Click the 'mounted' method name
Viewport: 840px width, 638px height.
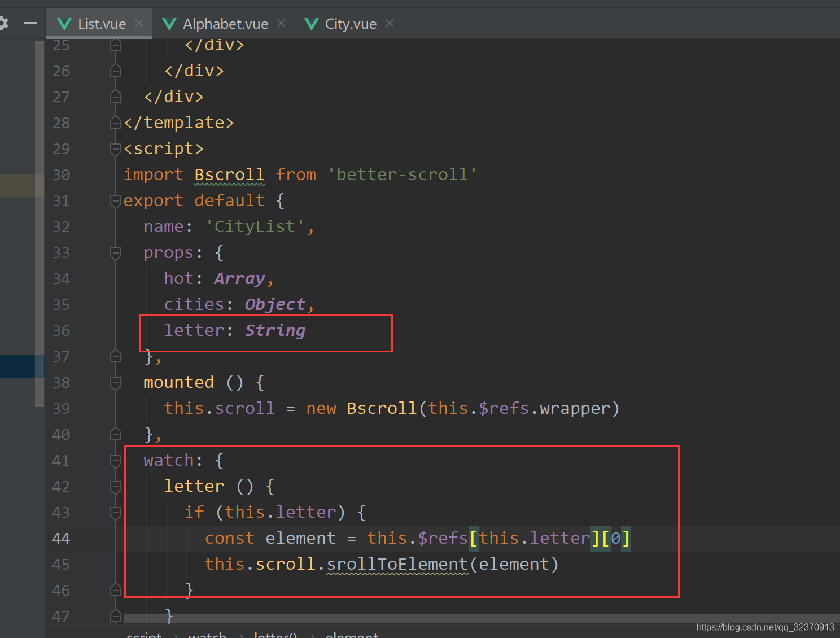point(179,382)
